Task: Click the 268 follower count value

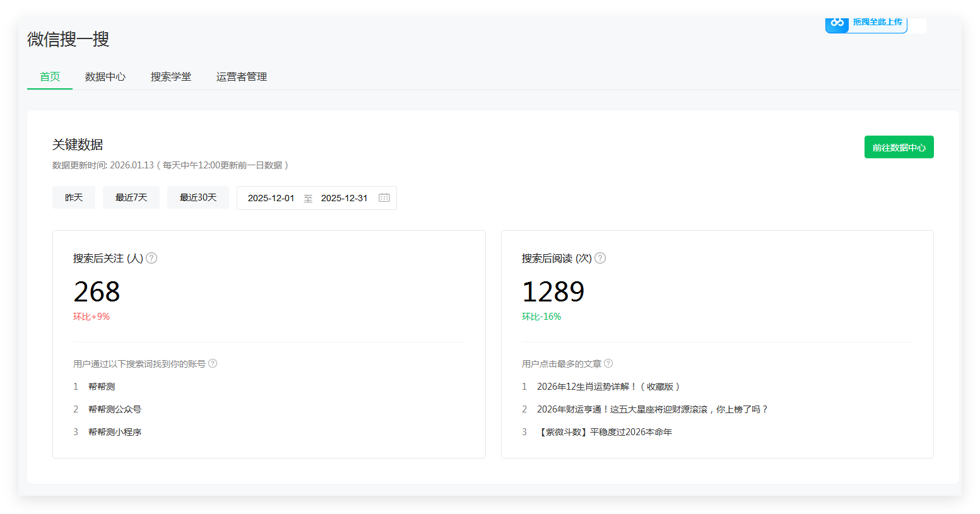Action: coord(97,291)
